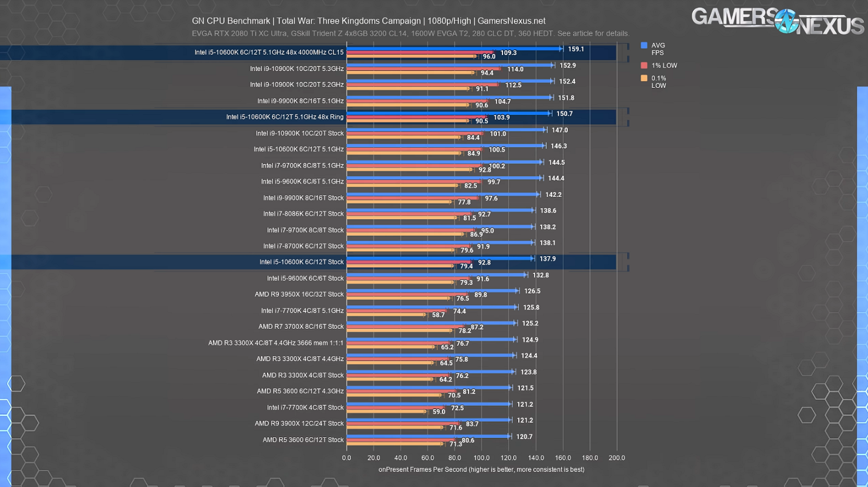The width and height of the screenshot is (868, 487).
Task: Click the 58.7 point-one-percent low value
Action: click(x=438, y=315)
